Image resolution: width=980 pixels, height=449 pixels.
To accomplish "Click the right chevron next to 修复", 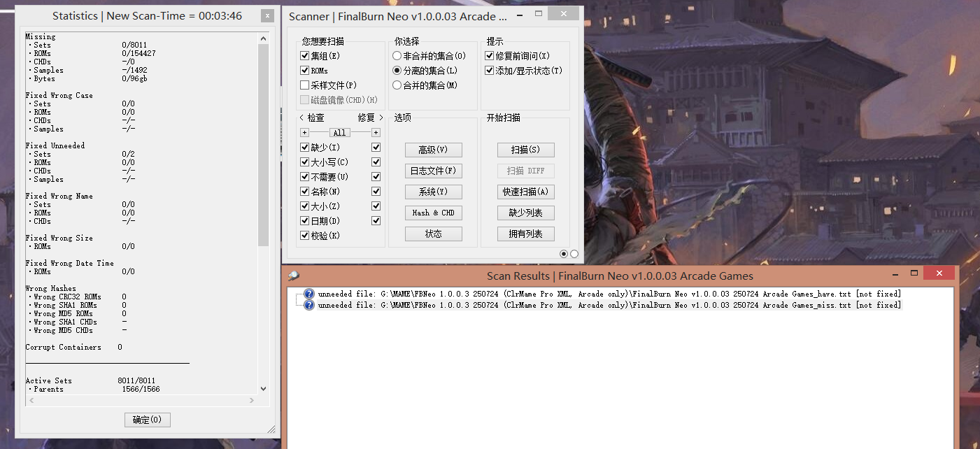I will 381,117.
